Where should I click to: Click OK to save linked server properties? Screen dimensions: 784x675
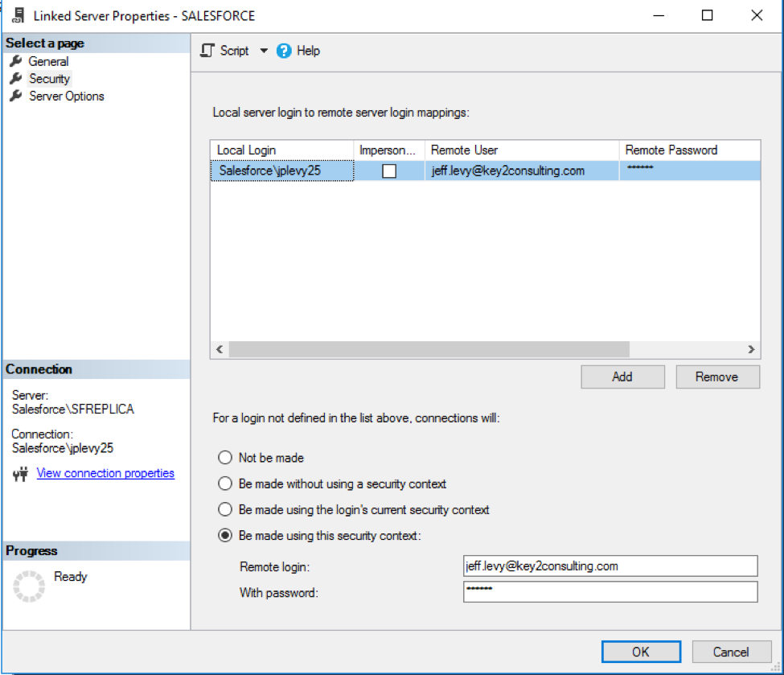point(641,652)
